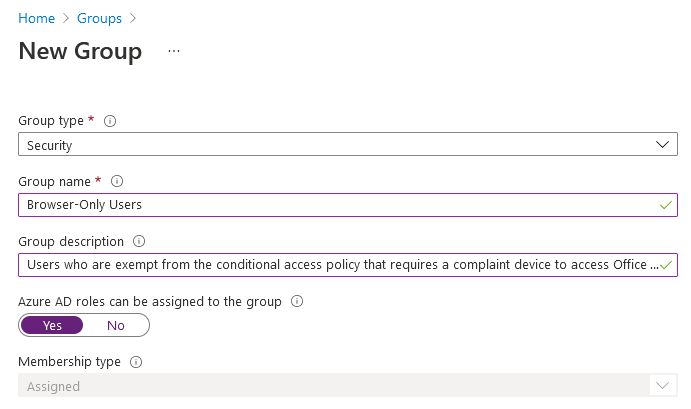Click the chevron separator after Groups breadcrumb
Viewport: 691px width, 409px height.
click(133, 19)
